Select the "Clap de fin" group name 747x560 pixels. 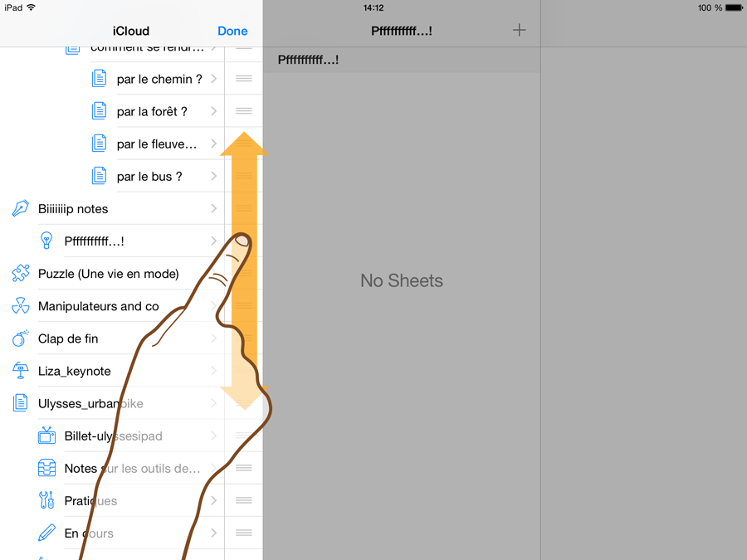68,338
